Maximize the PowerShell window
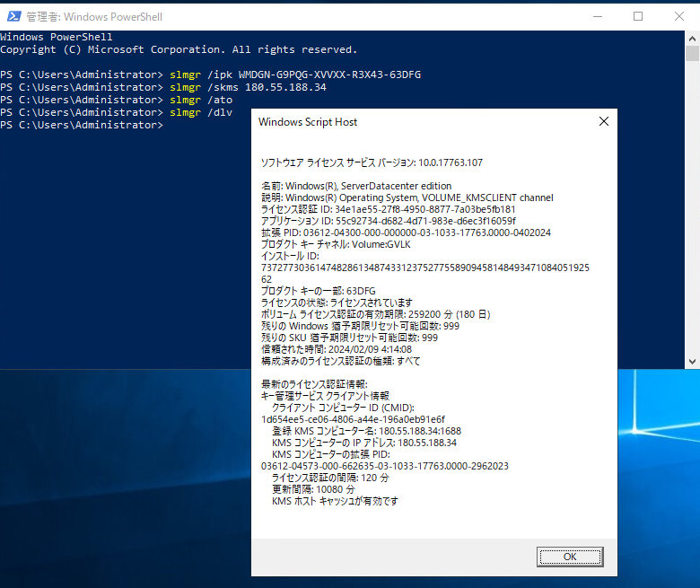This screenshot has height=588, width=700. coord(638,16)
